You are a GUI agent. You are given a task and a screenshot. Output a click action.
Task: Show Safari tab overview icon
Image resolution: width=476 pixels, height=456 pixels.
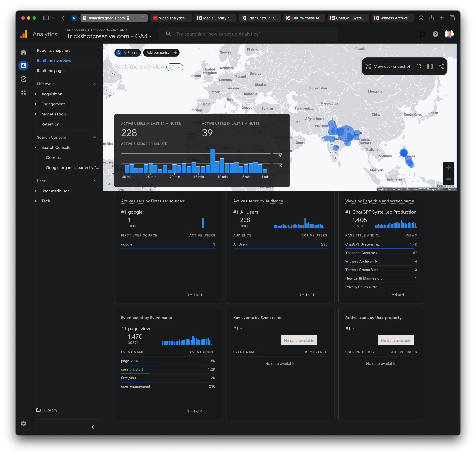[x=452, y=18]
